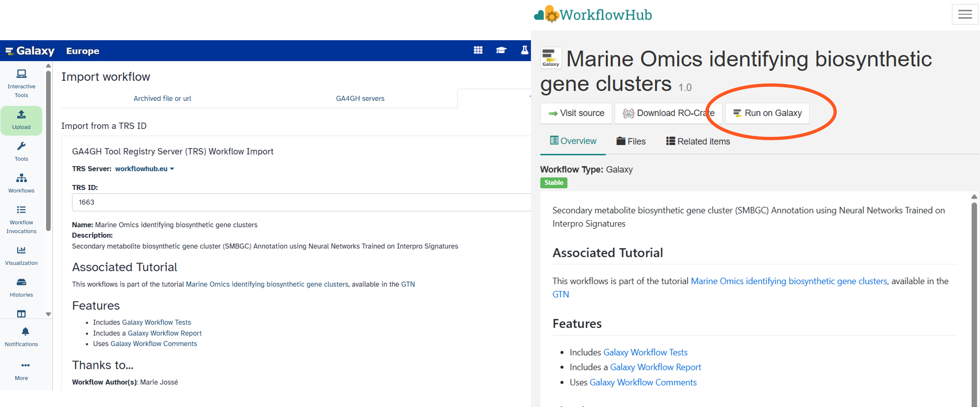
Task: Open the Notifications bell icon
Action: 25,331
